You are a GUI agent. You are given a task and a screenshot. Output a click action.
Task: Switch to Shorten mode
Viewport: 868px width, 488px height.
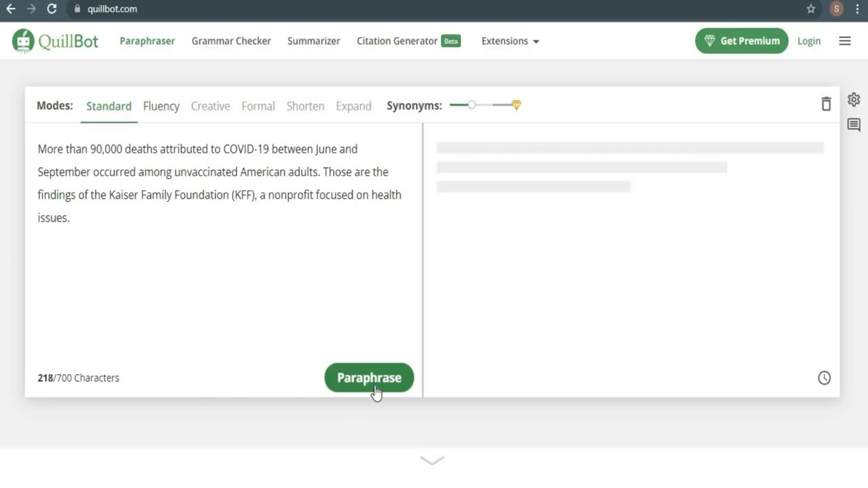coord(305,106)
